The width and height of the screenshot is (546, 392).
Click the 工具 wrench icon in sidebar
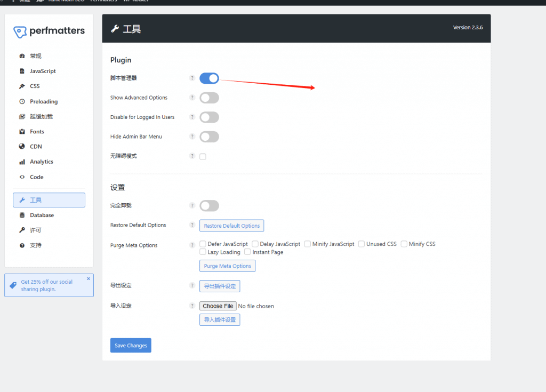pyautogui.click(x=22, y=200)
